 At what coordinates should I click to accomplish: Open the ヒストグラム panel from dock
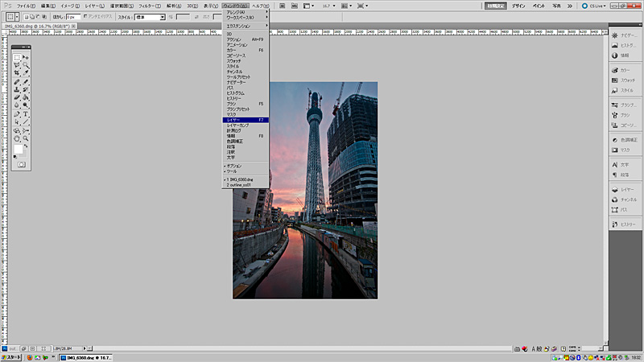click(x=625, y=46)
